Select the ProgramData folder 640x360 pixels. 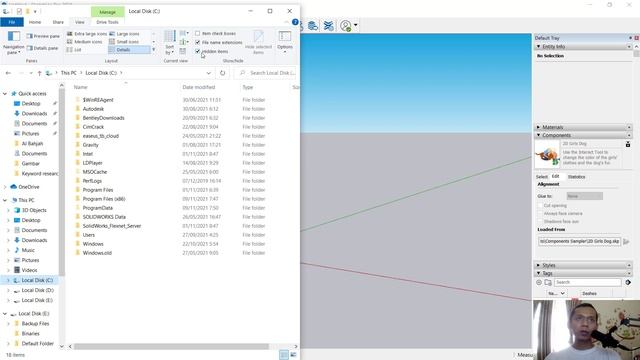(x=98, y=208)
